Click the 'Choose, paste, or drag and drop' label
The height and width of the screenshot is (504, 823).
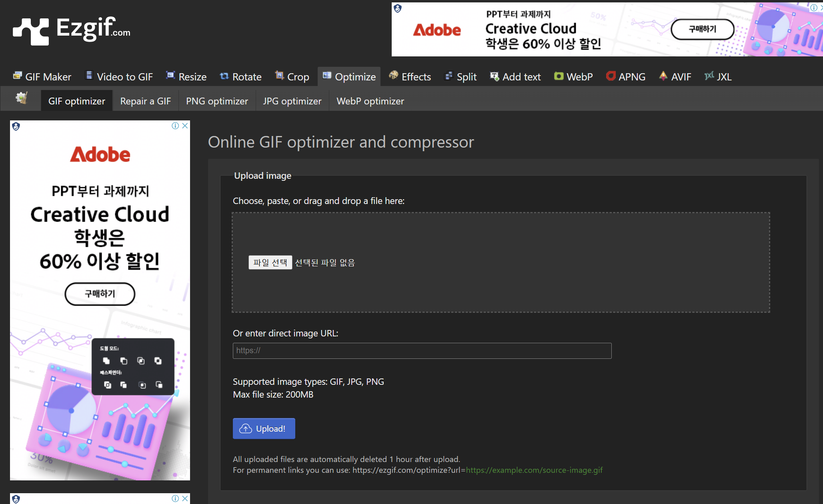318,201
